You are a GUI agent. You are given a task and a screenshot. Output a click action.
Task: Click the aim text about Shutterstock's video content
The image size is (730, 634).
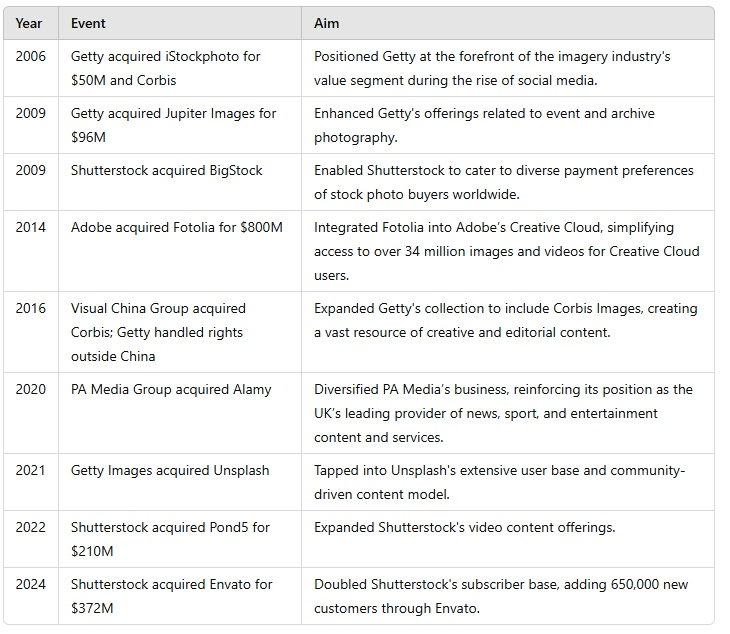click(464, 527)
